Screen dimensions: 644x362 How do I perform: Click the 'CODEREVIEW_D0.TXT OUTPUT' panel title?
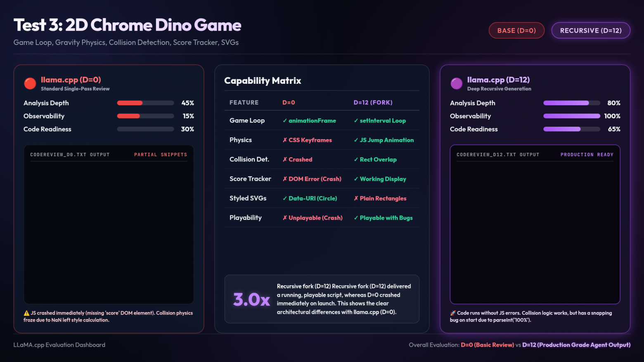click(x=70, y=155)
